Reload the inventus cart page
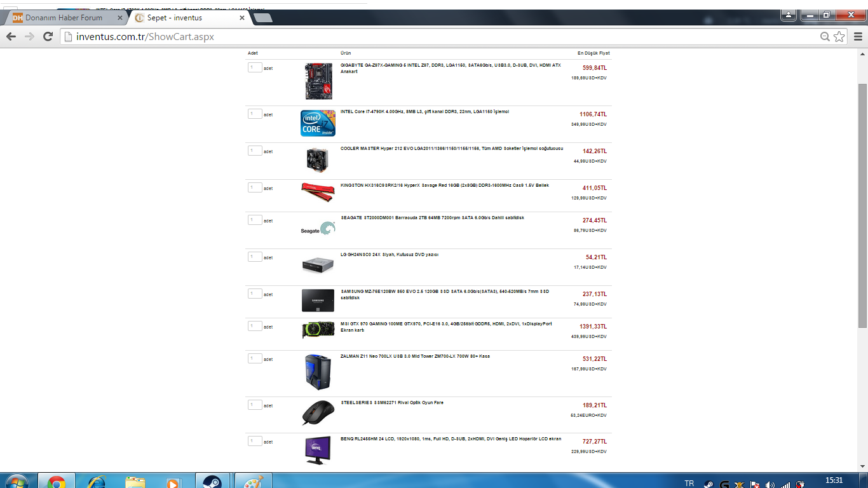This screenshot has width=868, height=488. click(x=48, y=37)
